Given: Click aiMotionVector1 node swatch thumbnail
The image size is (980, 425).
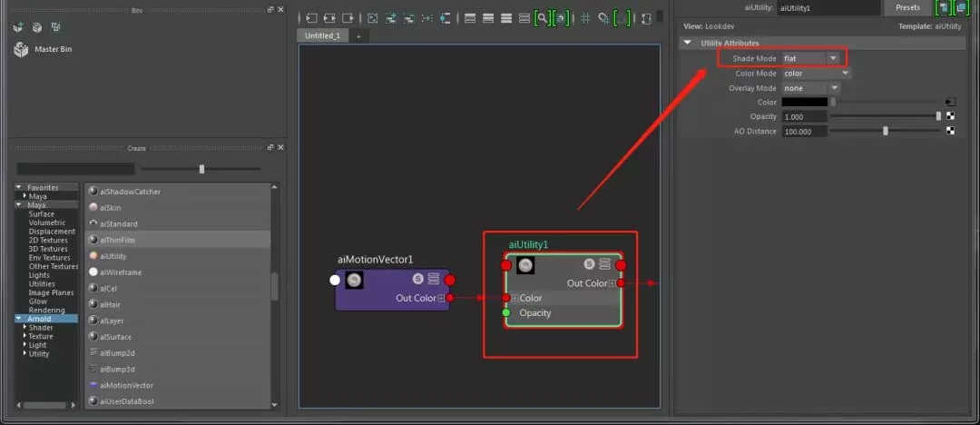Looking at the screenshot, I should click(355, 281).
